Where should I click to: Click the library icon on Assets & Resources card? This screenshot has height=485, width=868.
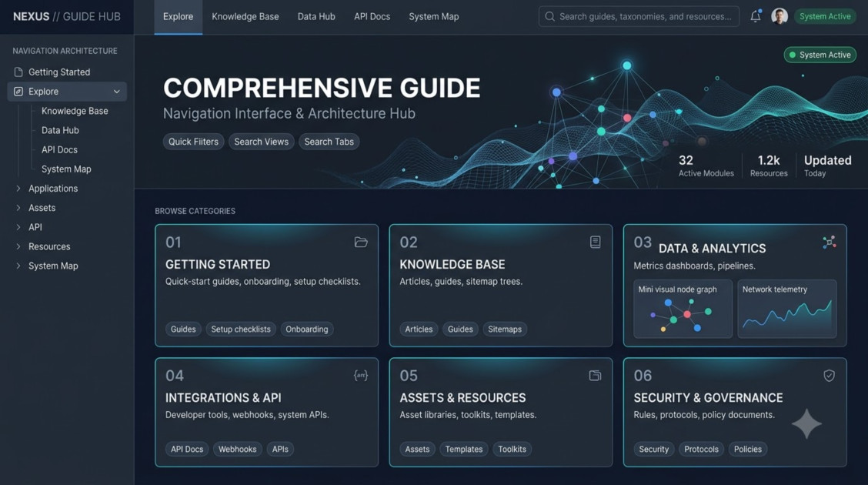click(x=595, y=376)
